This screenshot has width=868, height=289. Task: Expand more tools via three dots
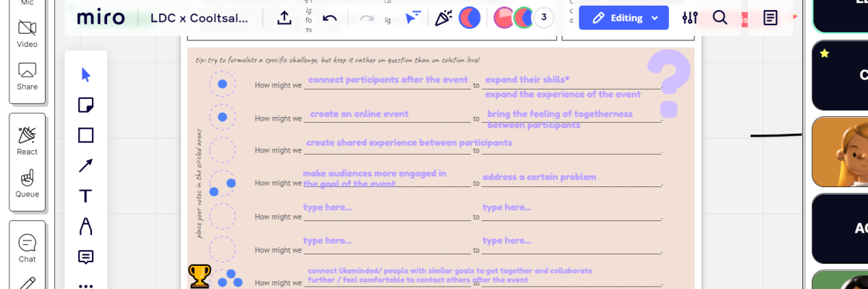pos(86,285)
